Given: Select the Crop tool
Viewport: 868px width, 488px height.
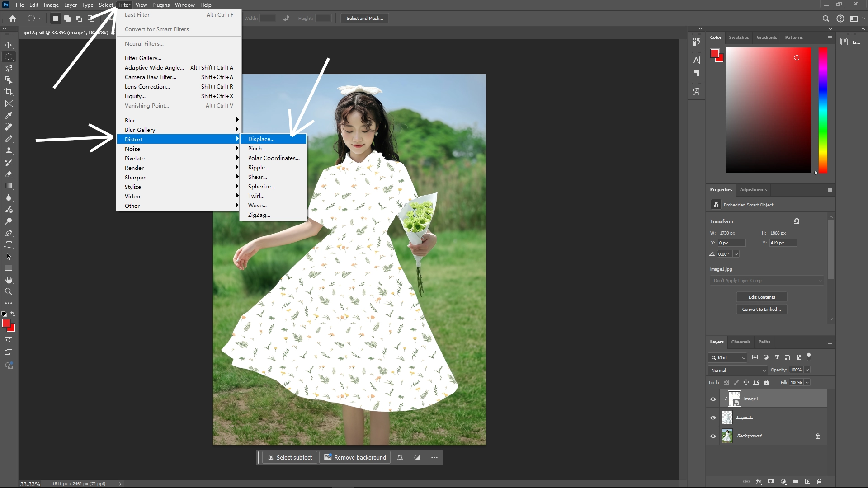Looking at the screenshot, I should pyautogui.click(x=8, y=92).
